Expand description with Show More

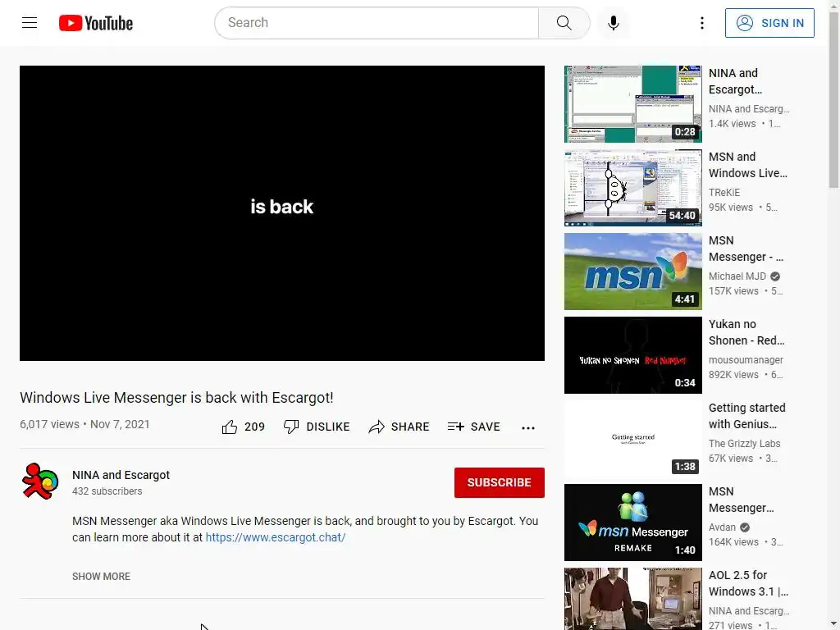tap(101, 577)
